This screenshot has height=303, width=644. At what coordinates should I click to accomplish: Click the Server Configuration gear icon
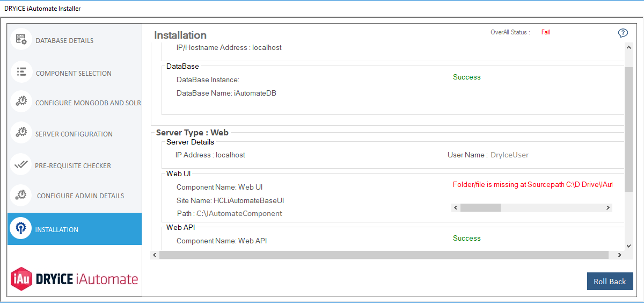point(21,132)
